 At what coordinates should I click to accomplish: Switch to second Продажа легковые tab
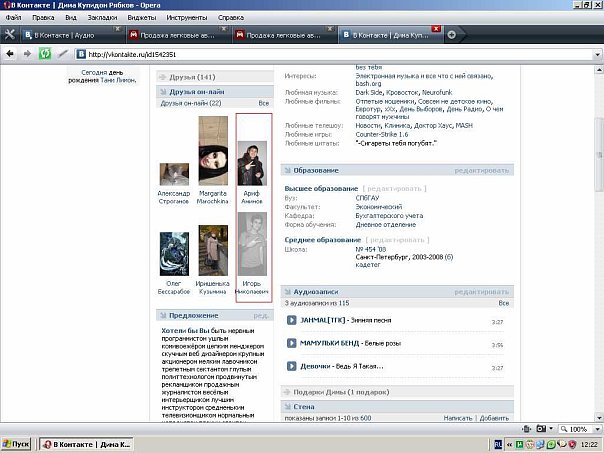pos(283,35)
